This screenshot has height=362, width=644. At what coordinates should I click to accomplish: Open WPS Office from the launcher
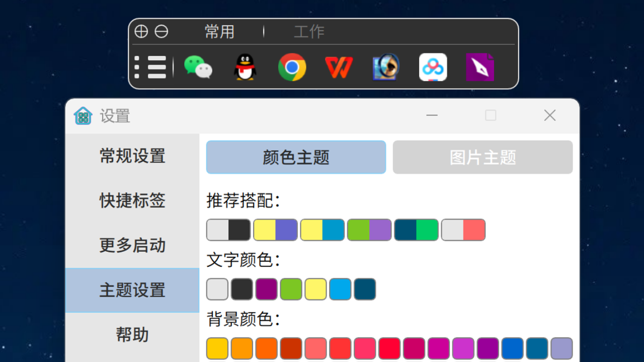click(x=338, y=67)
